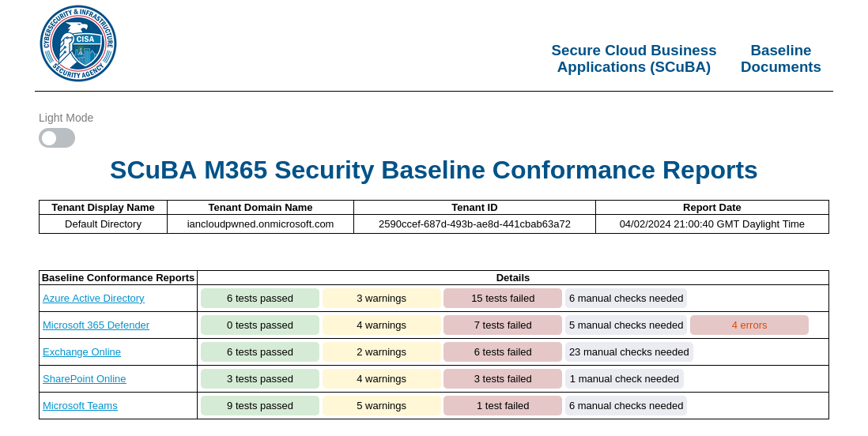
Task: Open Secure Cloud Business Applications (SCuBA) link
Action: [634, 58]
